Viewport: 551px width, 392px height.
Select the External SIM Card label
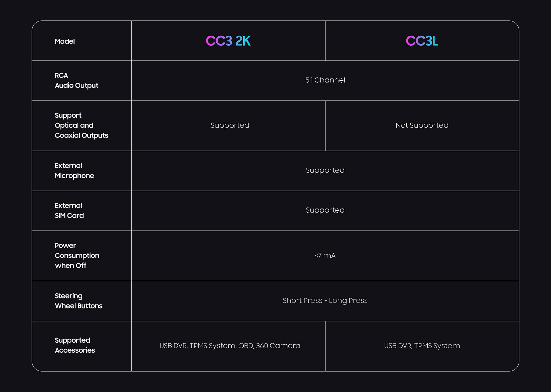point(69,210)
